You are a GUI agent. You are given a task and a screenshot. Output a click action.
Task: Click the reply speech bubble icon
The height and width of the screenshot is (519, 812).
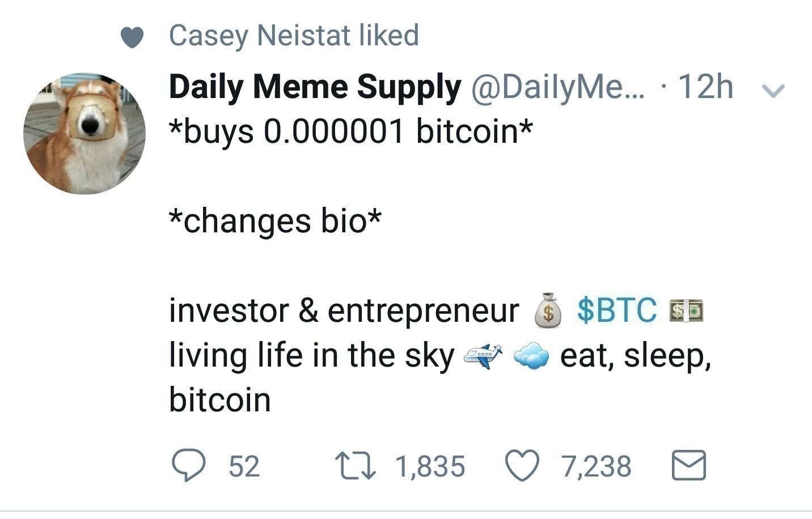coord(188,466)
